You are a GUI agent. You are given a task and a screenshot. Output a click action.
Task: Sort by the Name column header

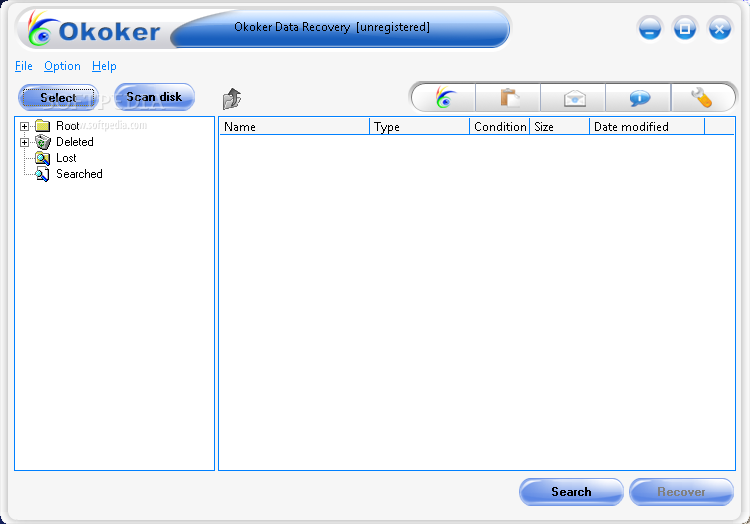pyautogui.click(x=295, y=127)
